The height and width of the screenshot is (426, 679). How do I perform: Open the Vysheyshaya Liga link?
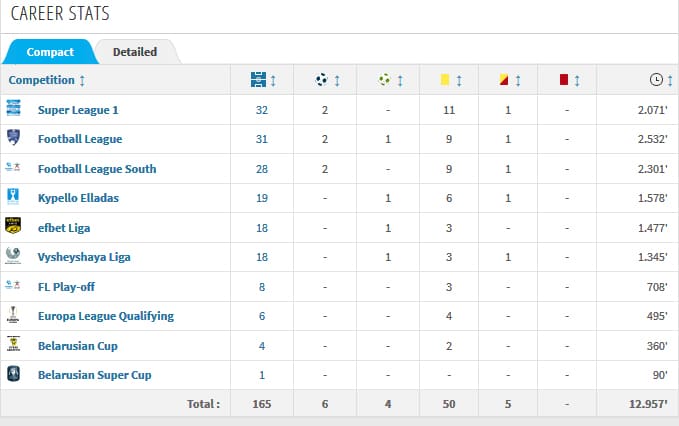tap(84, 257)
